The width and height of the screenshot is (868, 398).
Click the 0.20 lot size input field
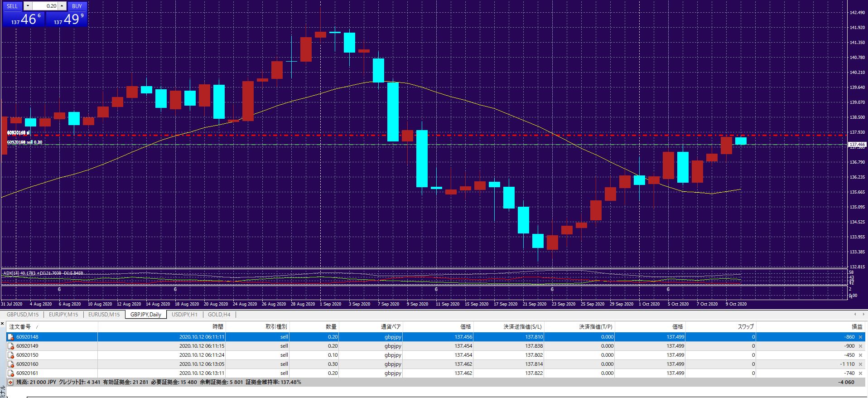click(45, 6)
